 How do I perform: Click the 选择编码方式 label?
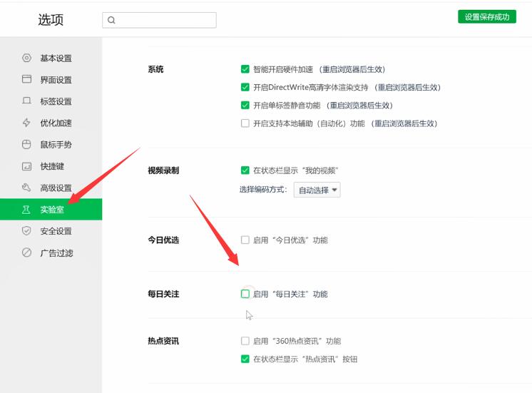click(263, 190)
